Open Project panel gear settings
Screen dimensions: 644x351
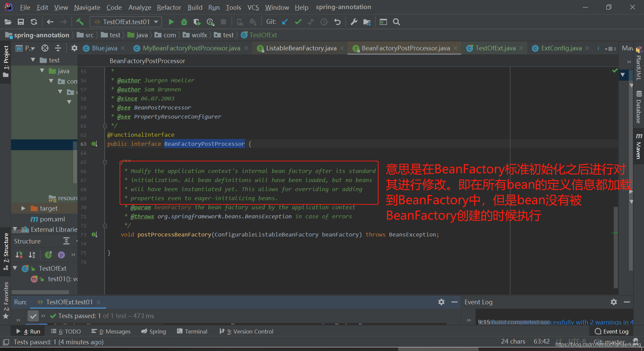pyautogui.click(x=74, y=48)
